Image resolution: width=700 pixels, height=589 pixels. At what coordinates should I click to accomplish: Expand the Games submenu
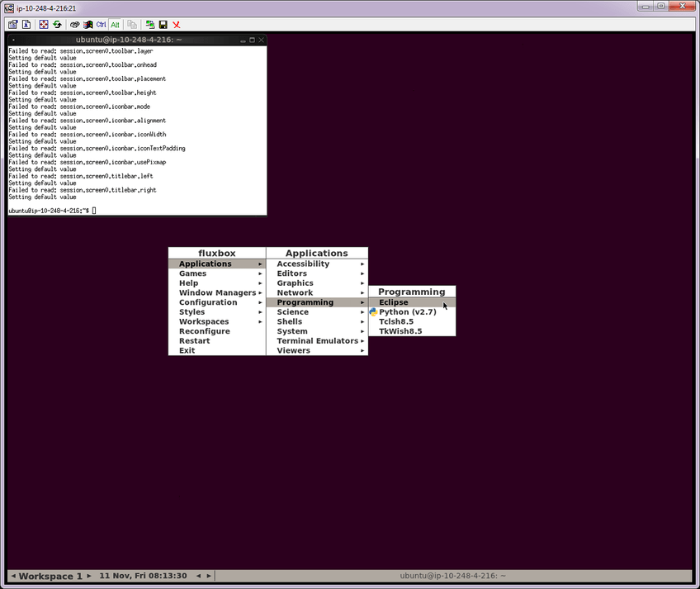click(192, 273)
